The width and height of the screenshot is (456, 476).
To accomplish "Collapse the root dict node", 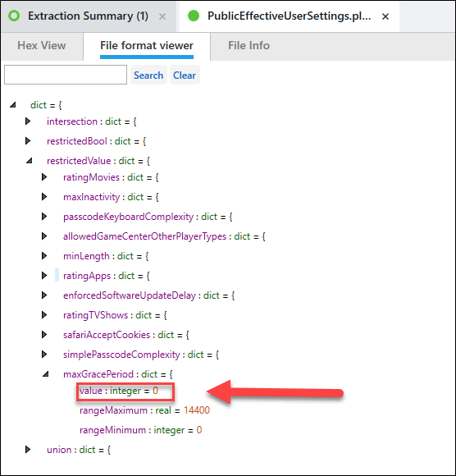I will tap(13, 105).
